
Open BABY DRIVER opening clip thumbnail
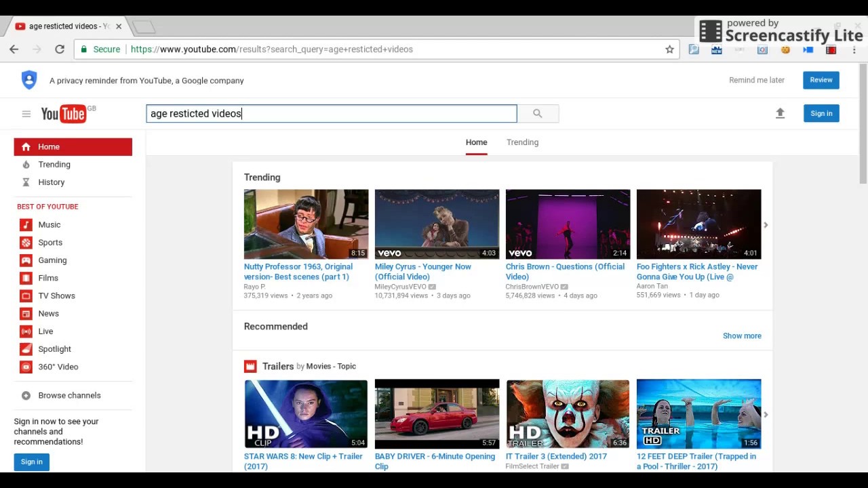[437, 414]
